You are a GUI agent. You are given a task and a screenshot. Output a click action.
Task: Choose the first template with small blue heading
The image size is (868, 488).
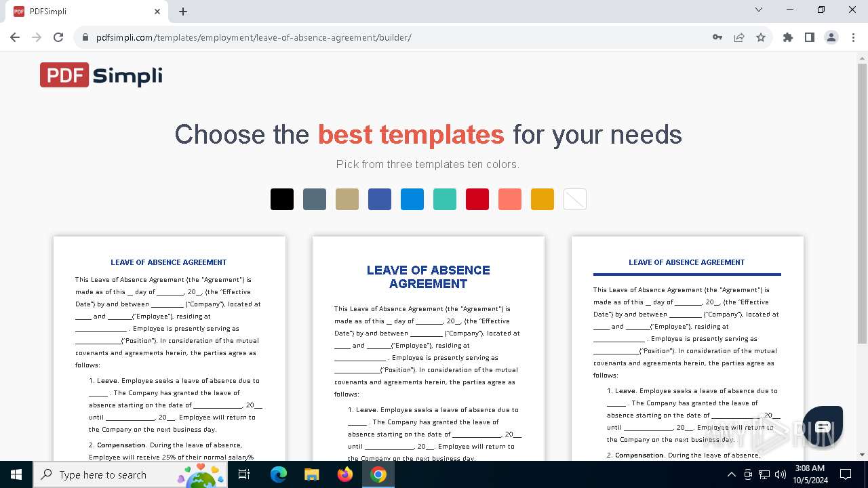(170, 348)
